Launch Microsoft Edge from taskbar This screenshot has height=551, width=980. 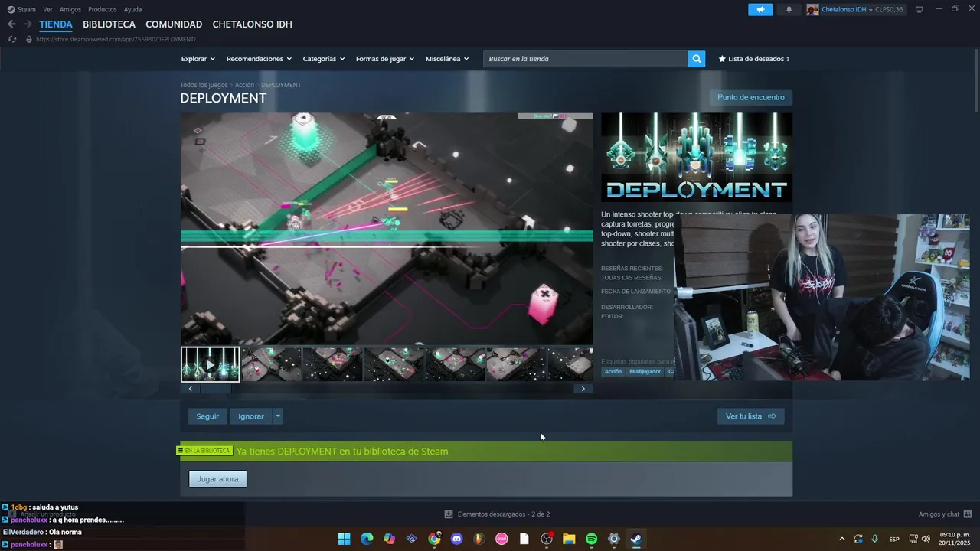(x=367, y=539)
